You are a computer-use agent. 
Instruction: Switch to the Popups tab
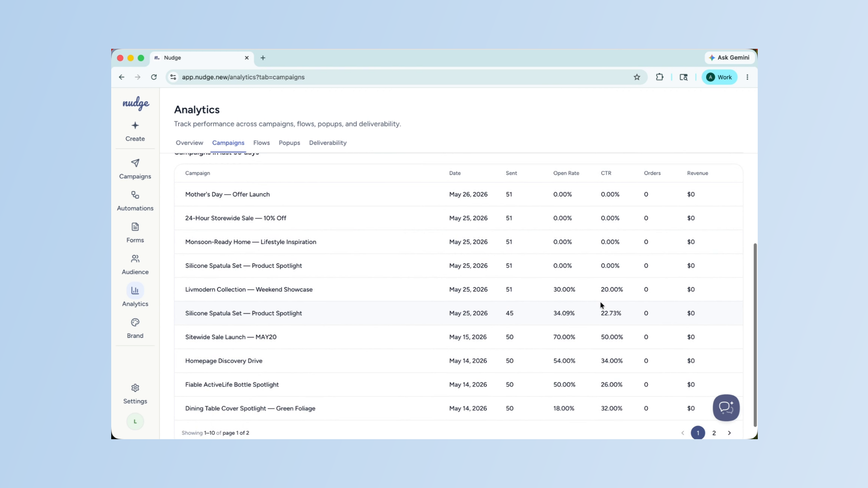(x=289, y=143)
